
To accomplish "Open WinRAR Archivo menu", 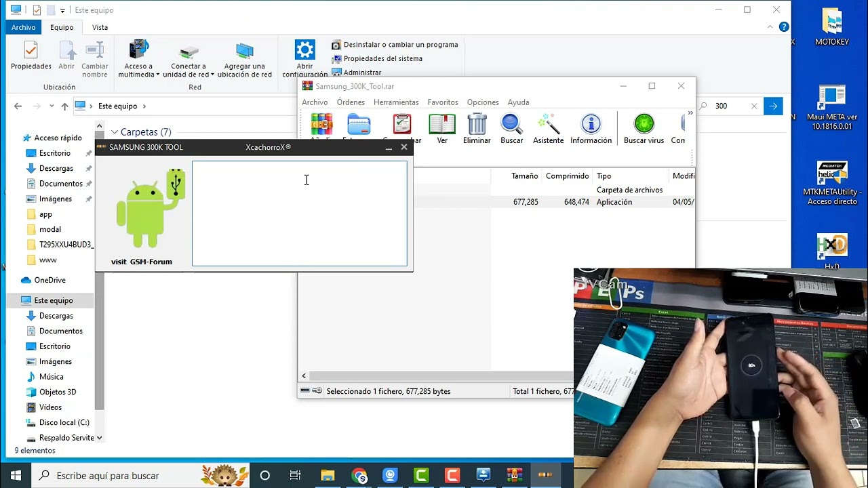I will [315, 102].
